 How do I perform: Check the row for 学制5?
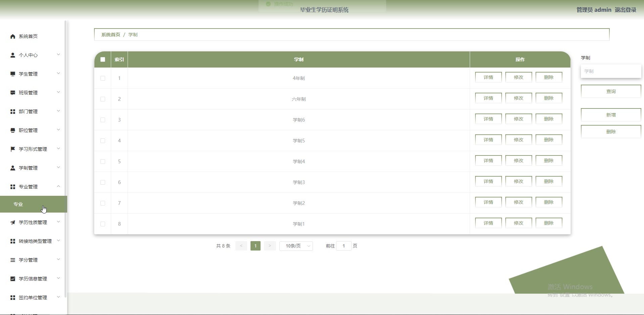(103, 141)
